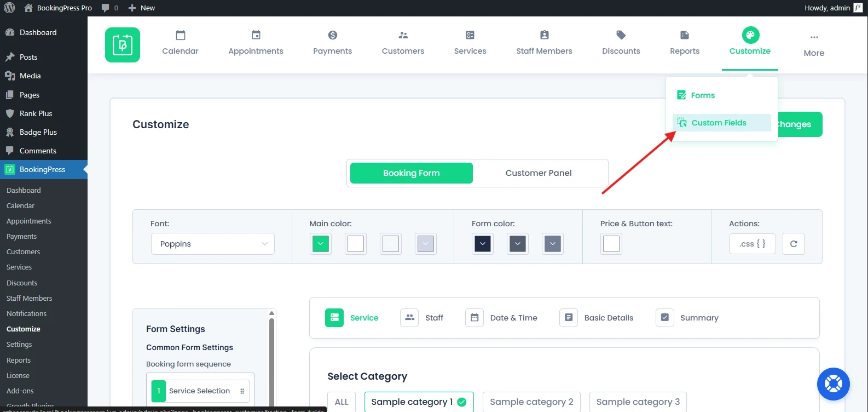Click the Date & Time calendar icon
The image size is (868, 412).
pyautogui.click(x=474, y=318)
